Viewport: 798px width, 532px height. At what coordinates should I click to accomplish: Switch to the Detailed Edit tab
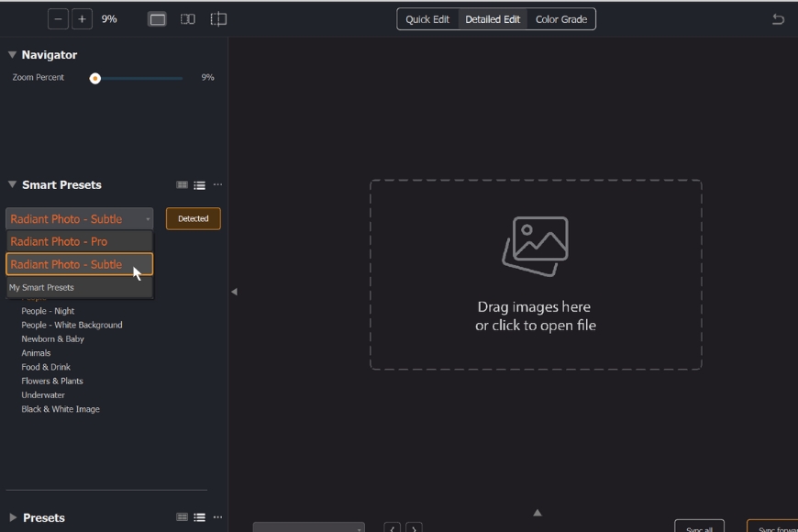tap(493, 19)
